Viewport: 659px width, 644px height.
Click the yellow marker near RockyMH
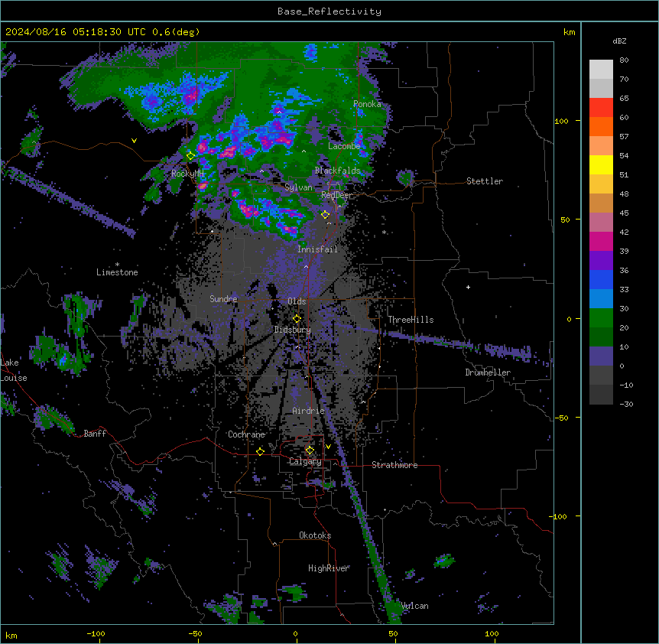point(190,156)
